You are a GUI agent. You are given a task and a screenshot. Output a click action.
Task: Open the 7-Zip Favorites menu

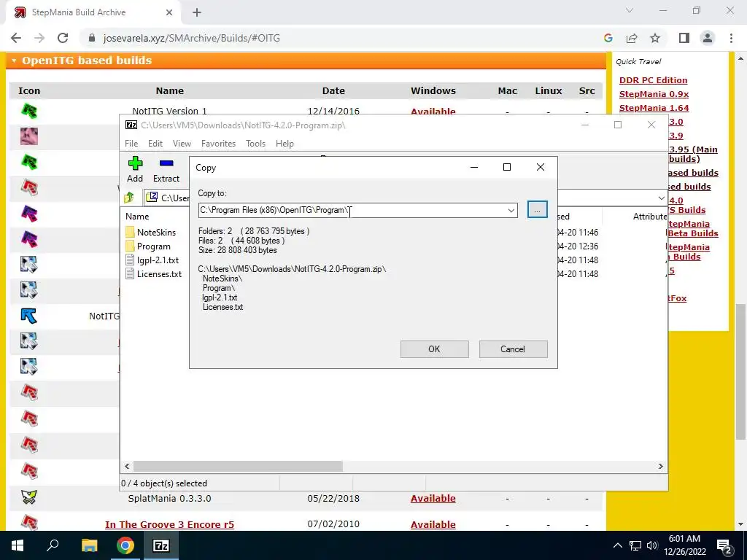(218, 144)
